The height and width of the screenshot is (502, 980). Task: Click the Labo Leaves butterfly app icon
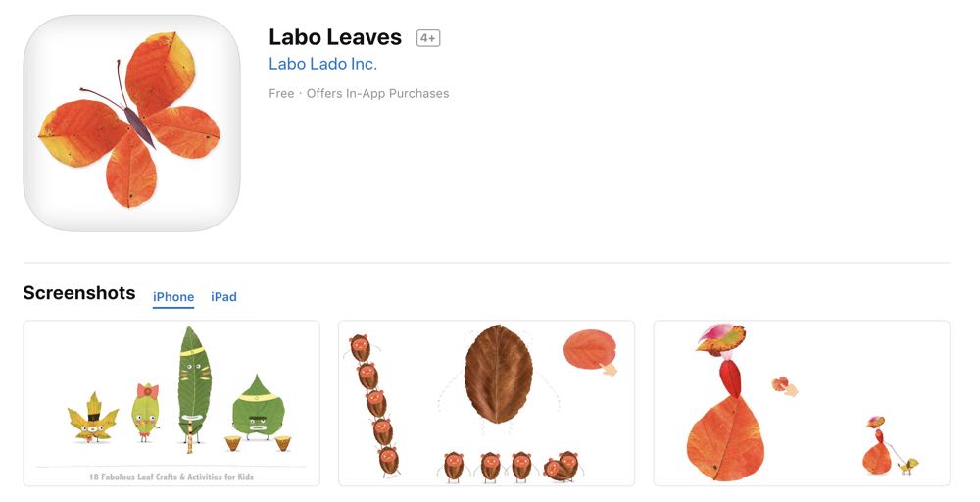pyautogui.click(x=132, y=124)
